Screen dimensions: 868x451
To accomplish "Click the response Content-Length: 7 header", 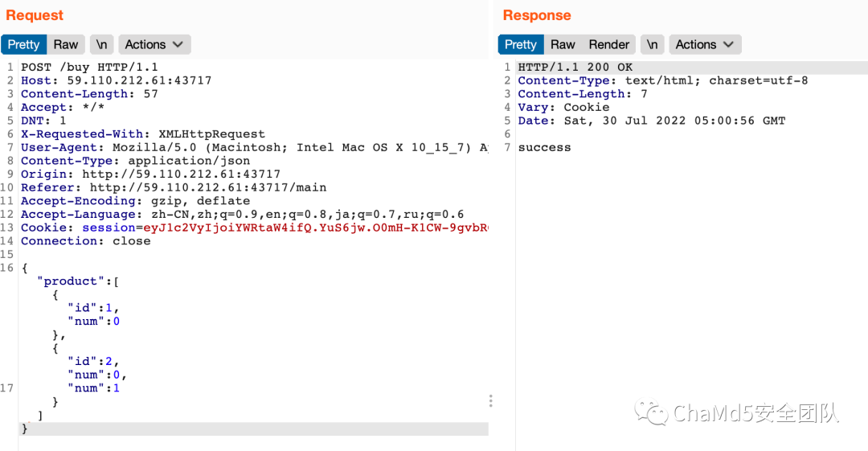I will click(x=583, y=93).
